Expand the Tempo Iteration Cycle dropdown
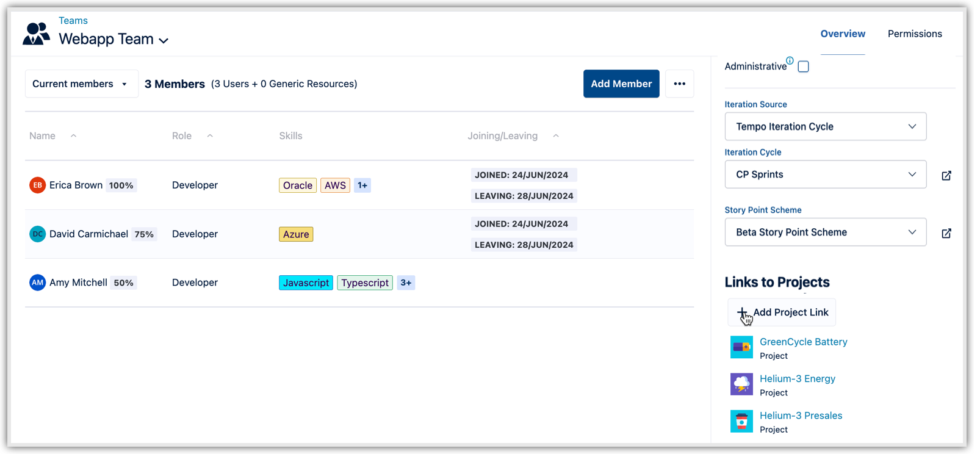Screen dimensions: 980x454 coord(825,126)
